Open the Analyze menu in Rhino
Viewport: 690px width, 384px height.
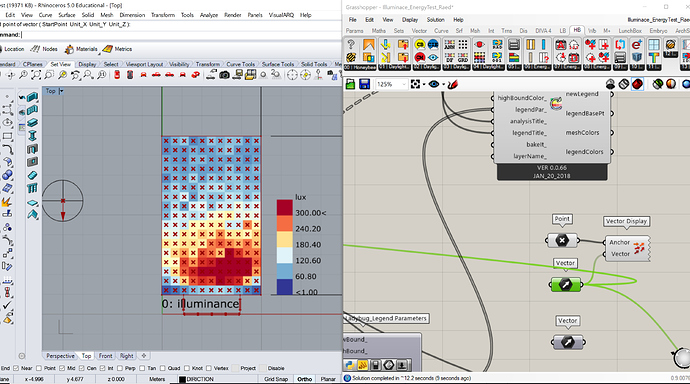[209, 15]
